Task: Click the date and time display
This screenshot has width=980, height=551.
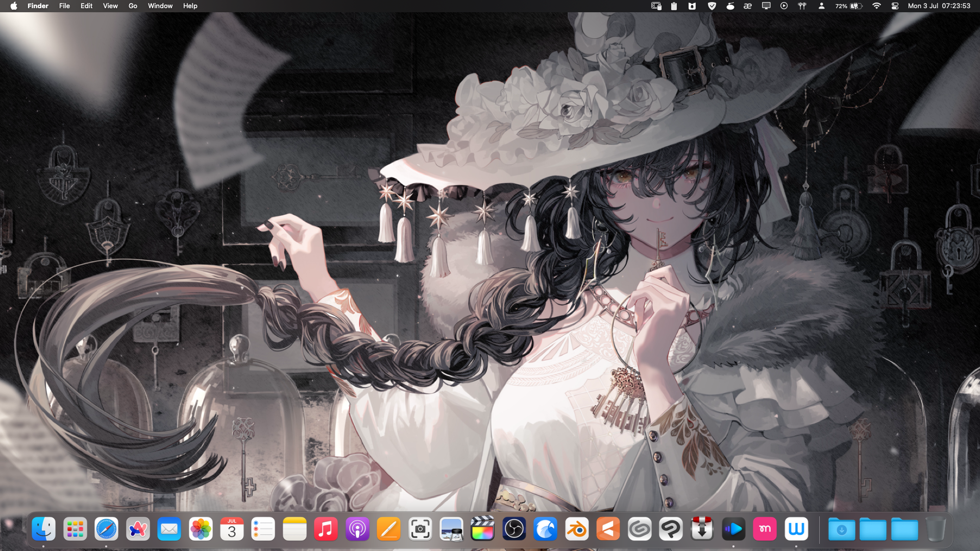Action: [x=939, y=6]
